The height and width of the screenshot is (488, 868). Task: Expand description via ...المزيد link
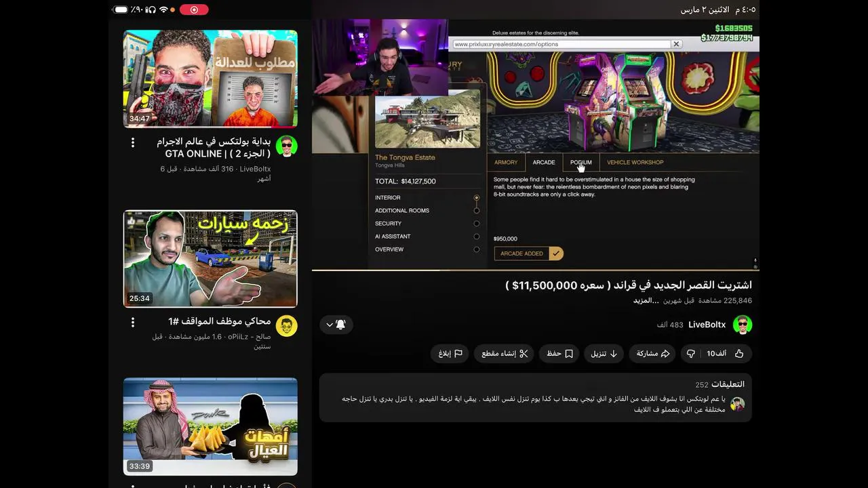(x=646, y=301)
